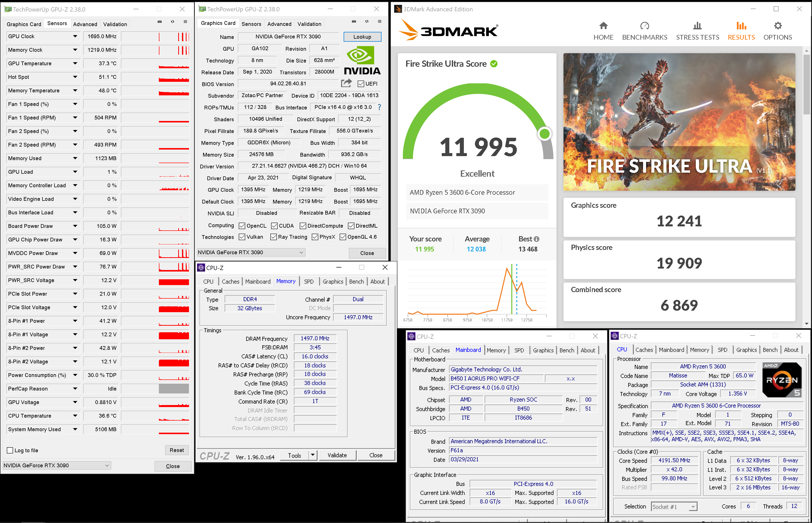Click Close in the CPU-Z Memory window
The image size is (812, 523).
pyautogui.click(x=376, y=455)
